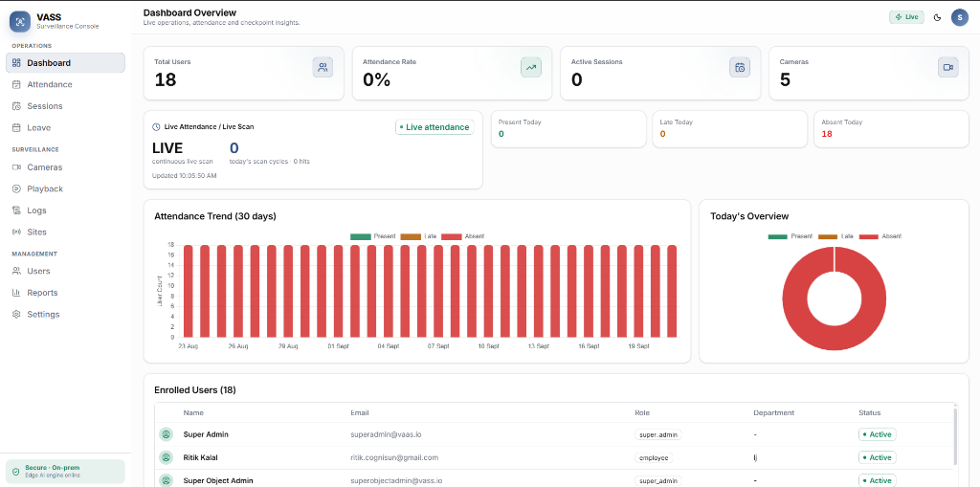Click the Playback play-circle icon

tap(17, 188)
